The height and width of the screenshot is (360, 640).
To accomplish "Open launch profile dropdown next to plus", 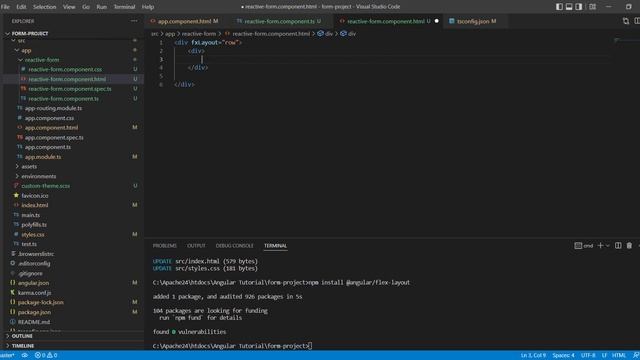I will [608, 246].
